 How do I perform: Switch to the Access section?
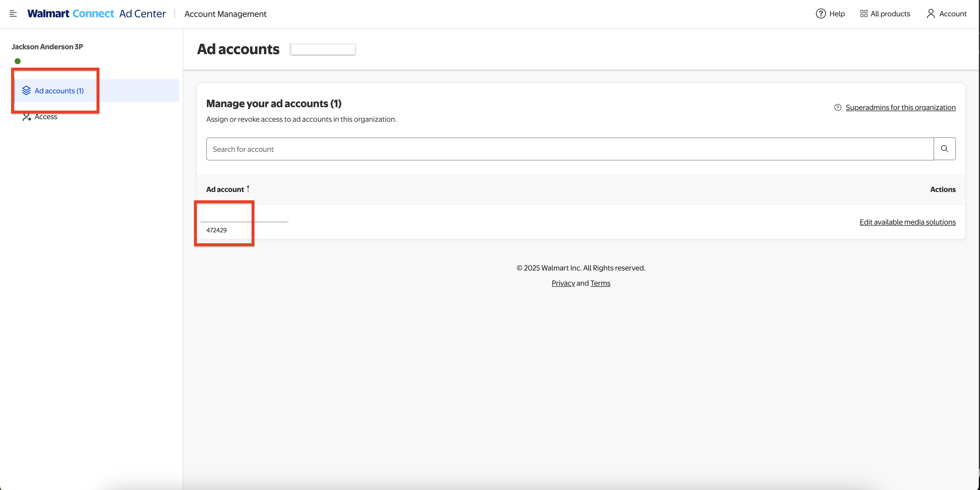[x=45, y=116]
